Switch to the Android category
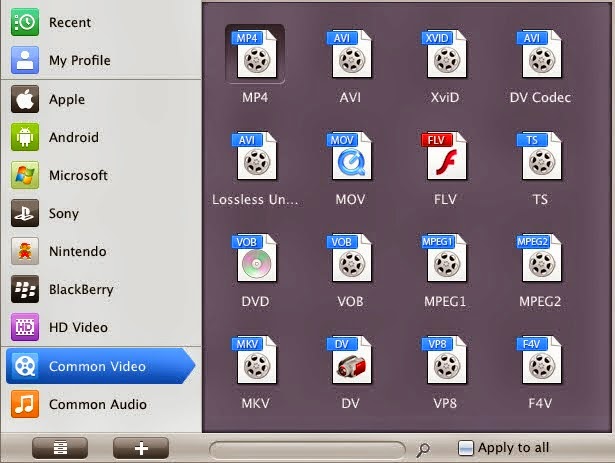The width and height of the screenshot is (615, 463). [x=101, y=137]
